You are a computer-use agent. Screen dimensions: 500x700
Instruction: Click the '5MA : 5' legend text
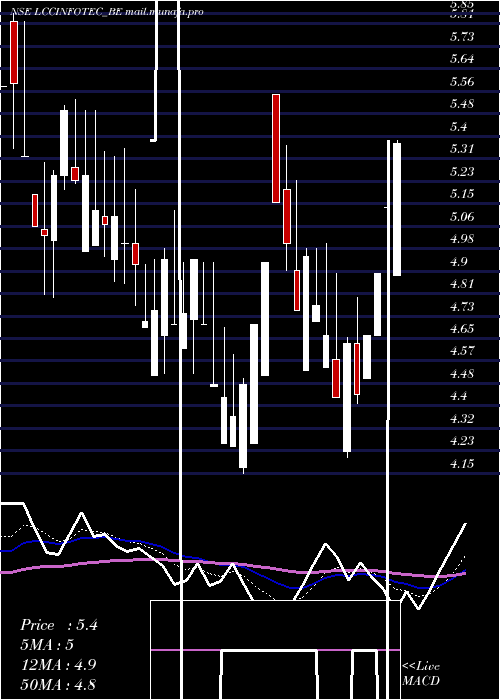pyautogui.click(x=47, y=645)
